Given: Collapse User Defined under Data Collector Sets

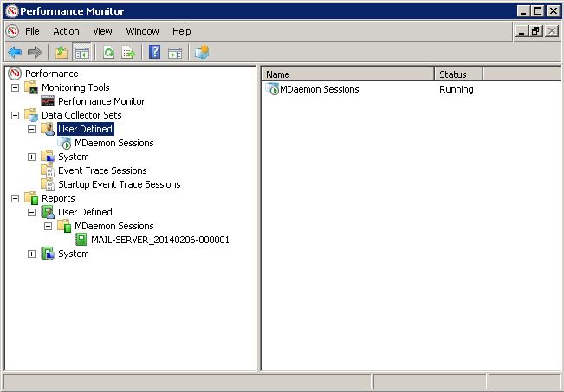Looking at the screenshot, I should click(x=32, y=129).
